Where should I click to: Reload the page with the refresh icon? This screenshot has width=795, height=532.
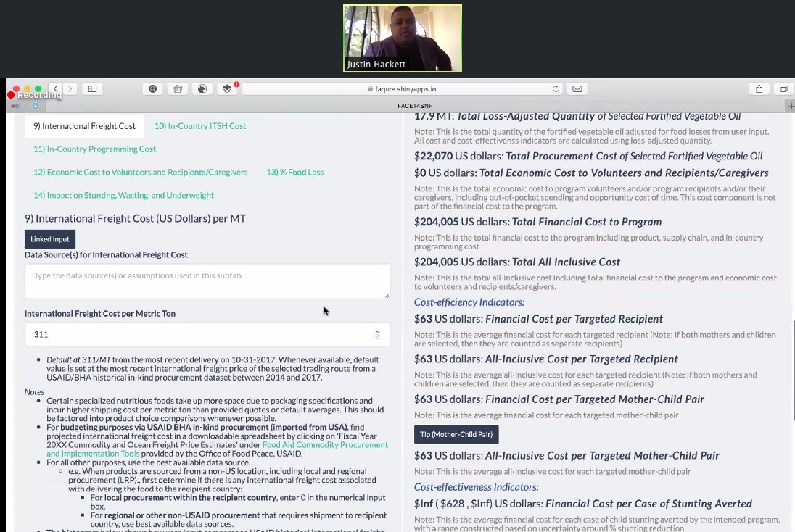pos(556,88)
